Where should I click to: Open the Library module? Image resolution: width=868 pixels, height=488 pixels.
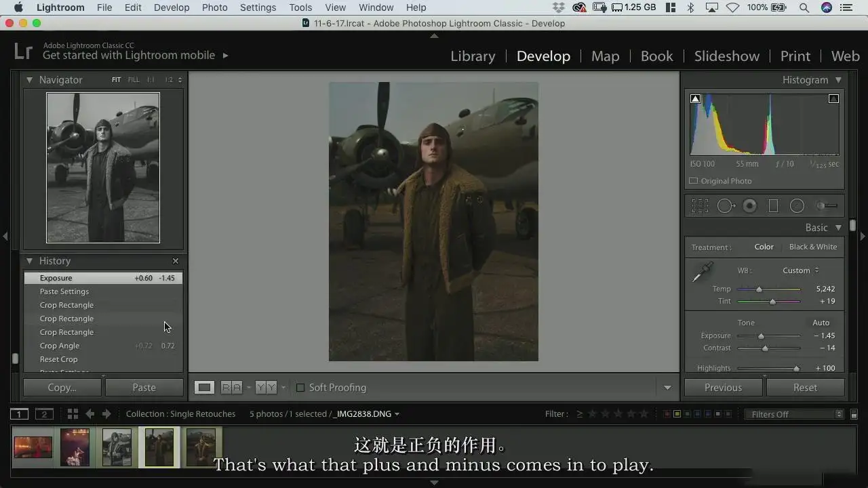473,56
